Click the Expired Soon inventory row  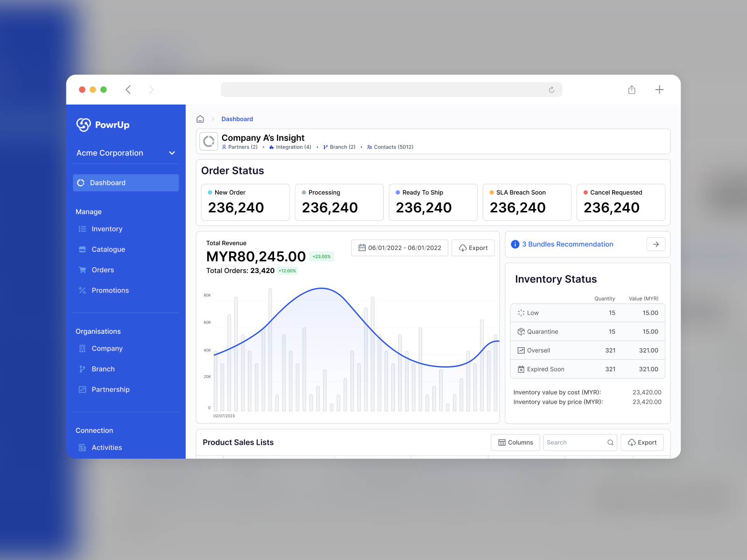[588, 369]
